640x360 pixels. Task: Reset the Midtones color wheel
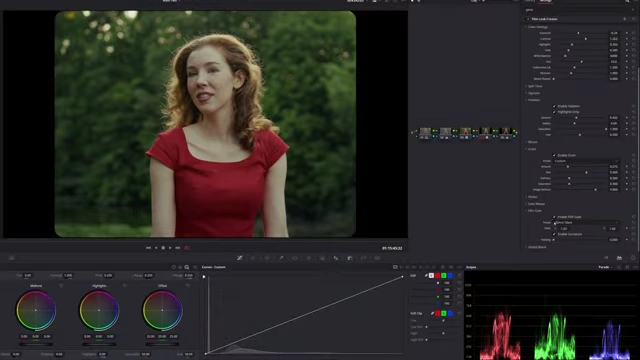pyautogui.click(x=61, y=286)
